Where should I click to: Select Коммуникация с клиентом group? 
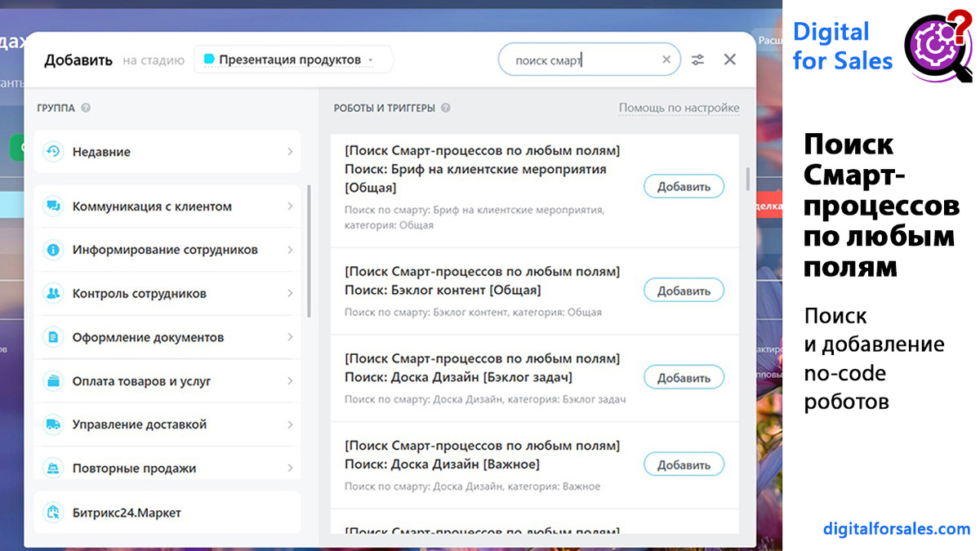tap(167, 207)
